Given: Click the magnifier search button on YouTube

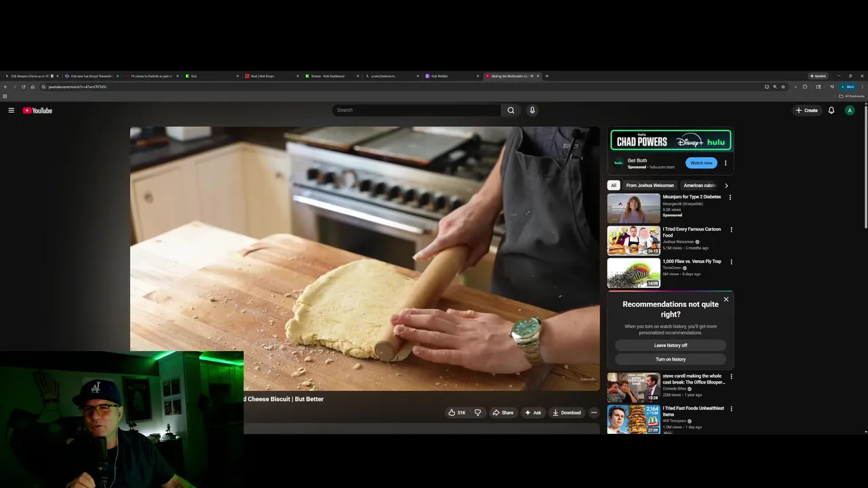Looking at the screenshot, I should (511, 110).
